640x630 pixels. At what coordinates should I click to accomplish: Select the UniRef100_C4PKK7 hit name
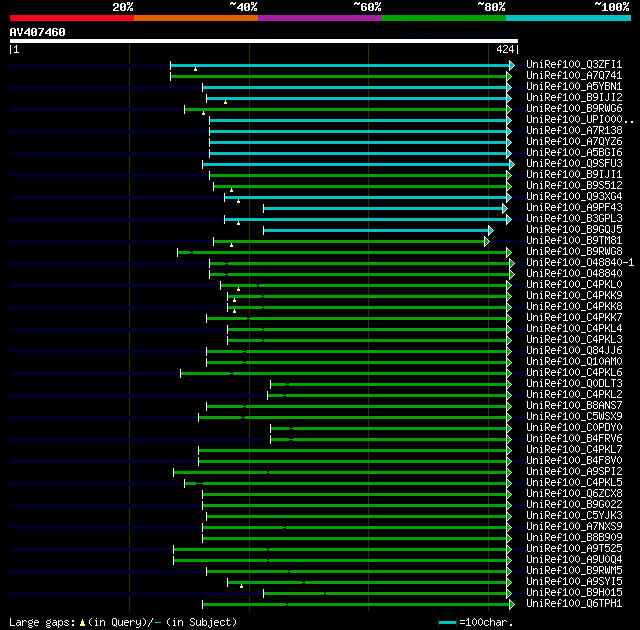(574, 318)
